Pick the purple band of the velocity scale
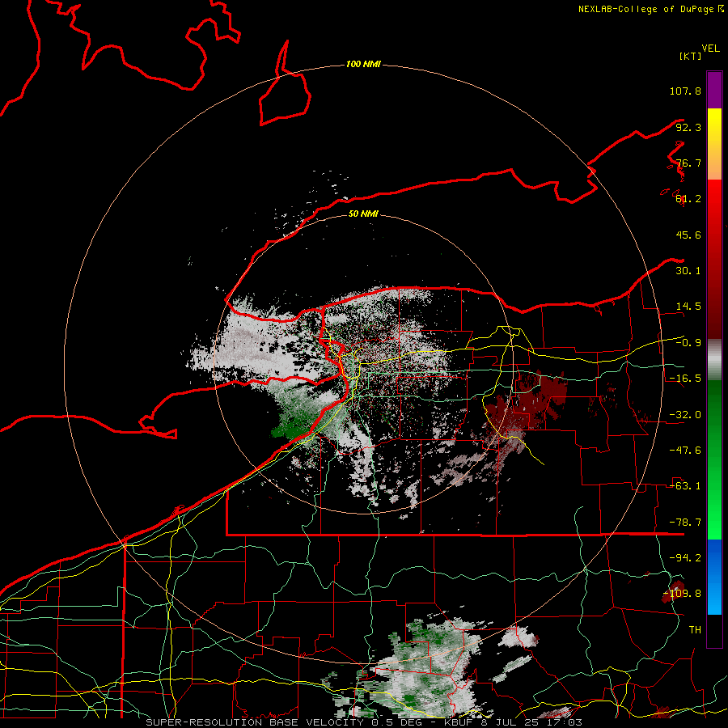The width and height of the screenshot is (728, 728). tap(714, 90)
